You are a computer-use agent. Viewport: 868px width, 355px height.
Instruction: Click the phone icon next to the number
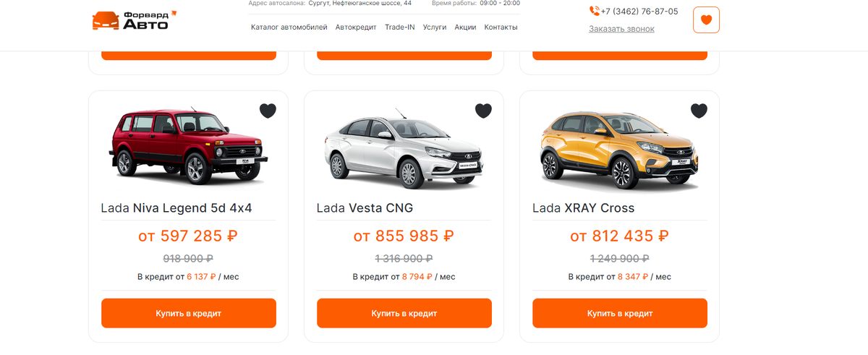pos(595,11)
